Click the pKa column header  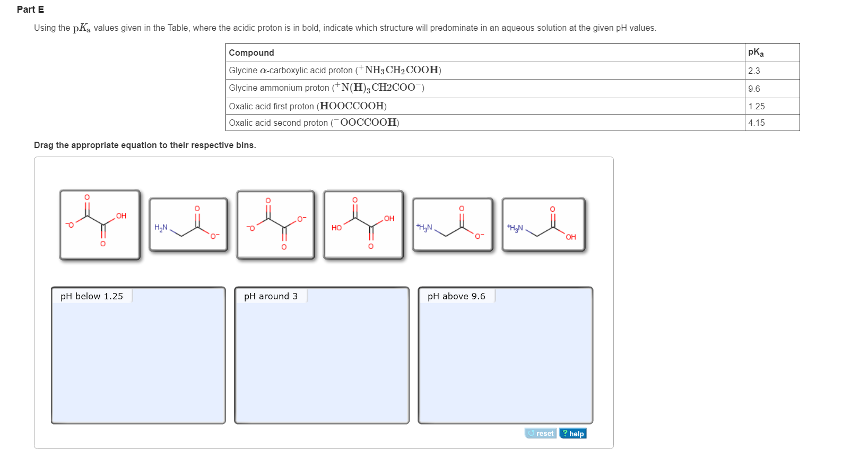click(x=756, y=53)
